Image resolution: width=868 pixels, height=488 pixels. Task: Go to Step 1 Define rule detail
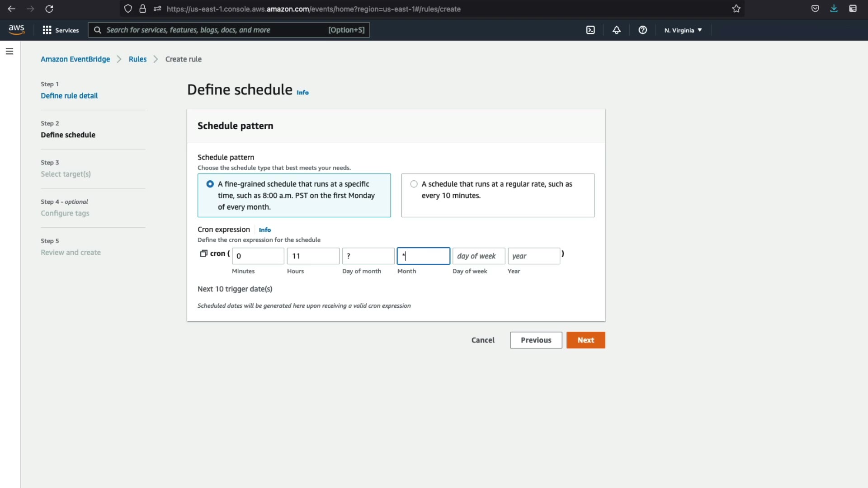[69, 96]
